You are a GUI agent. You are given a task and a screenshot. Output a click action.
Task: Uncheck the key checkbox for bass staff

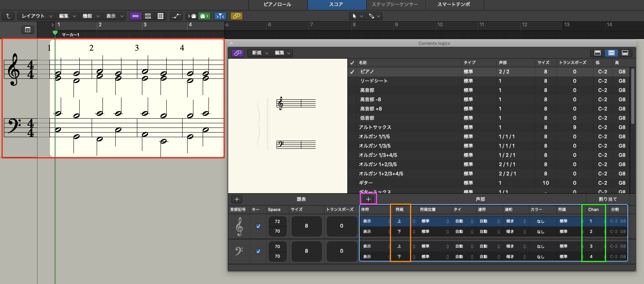click(x=258, y=251)
